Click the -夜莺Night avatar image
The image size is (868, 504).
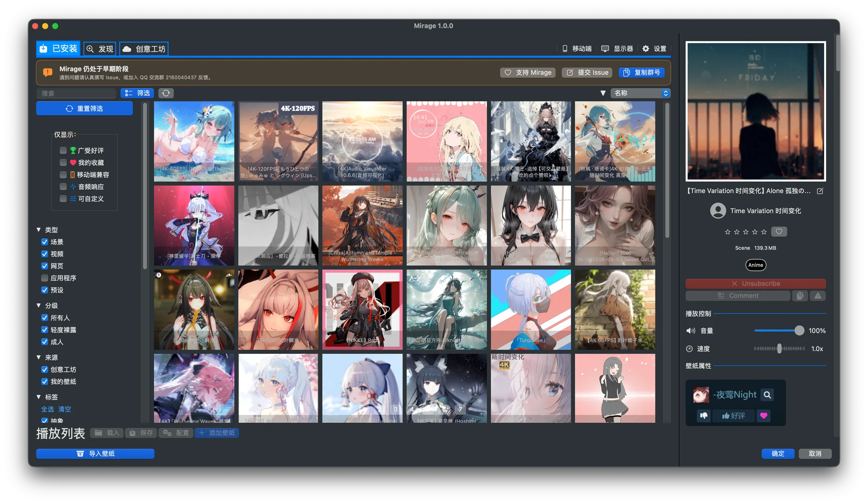701,395
